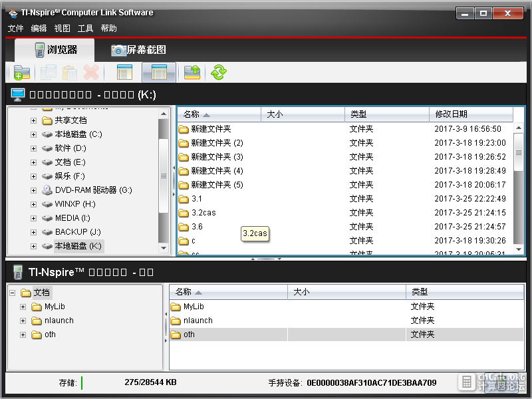Open the 工具 menu
532x399 pixels.
pos(85,29)
